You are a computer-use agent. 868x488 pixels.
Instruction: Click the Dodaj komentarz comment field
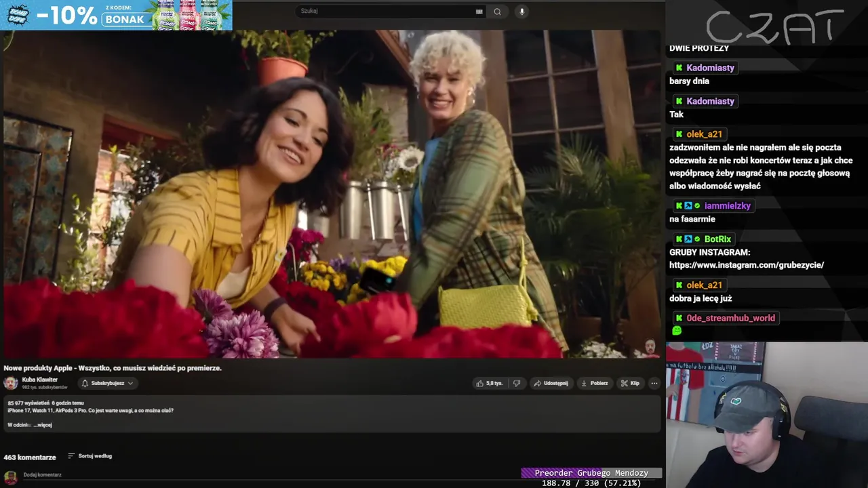[339, 475]
